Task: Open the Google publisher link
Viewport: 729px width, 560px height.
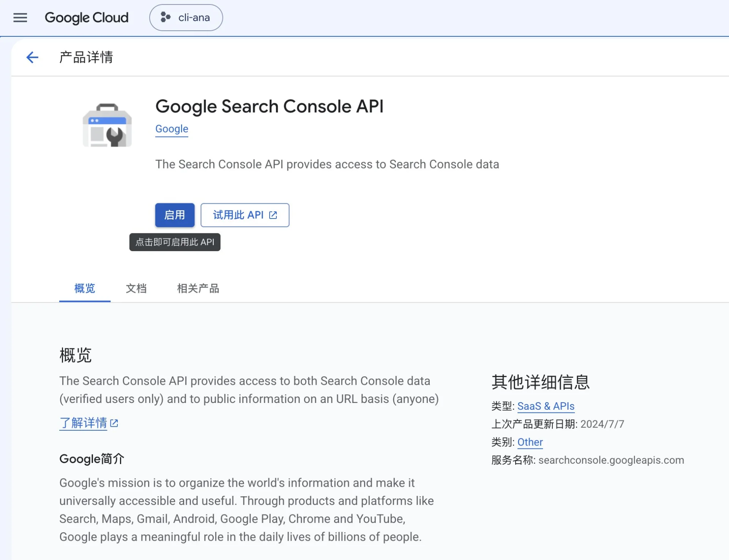Action: [172, 129]
